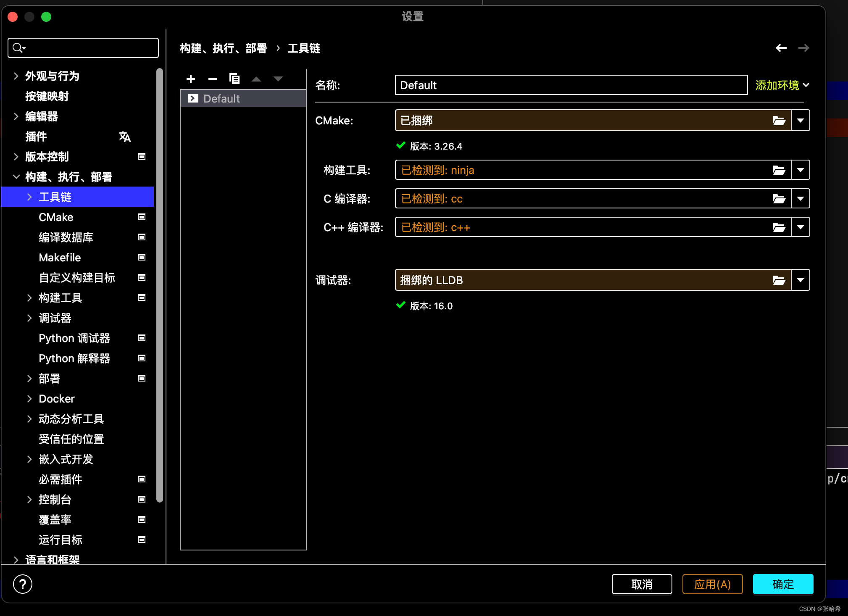Image resolution: width=848 pixels, height=616 pixels.
Task: Open the 添加环境 dropdown
Action: (781, 85)
